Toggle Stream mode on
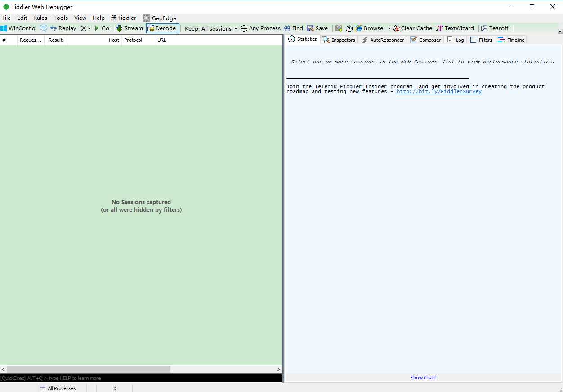The height and width of the screenshot is (392, 563). coord(130,28)
